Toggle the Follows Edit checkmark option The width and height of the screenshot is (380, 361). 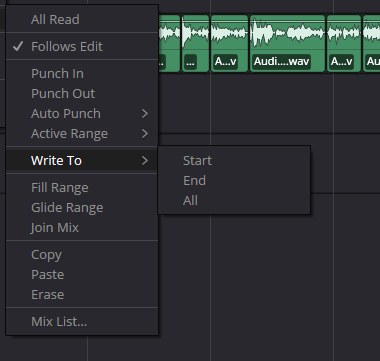pos(82,46)
